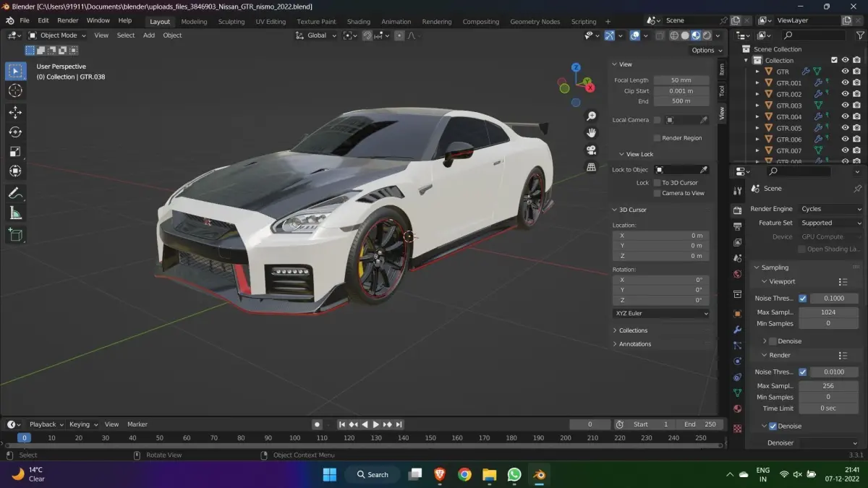Check Lock To 3D Cursor

[657, 183]
